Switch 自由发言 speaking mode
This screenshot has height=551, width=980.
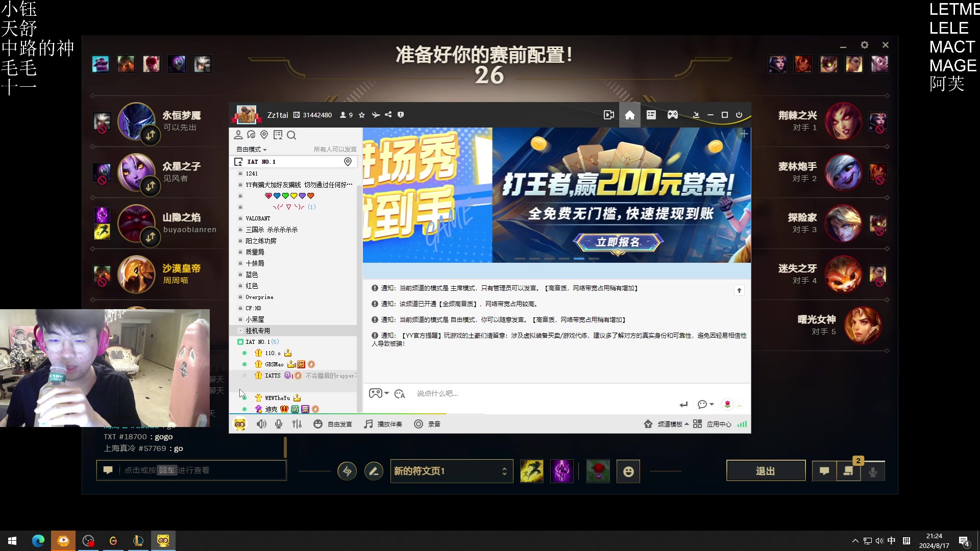click(x=333, y=424)
